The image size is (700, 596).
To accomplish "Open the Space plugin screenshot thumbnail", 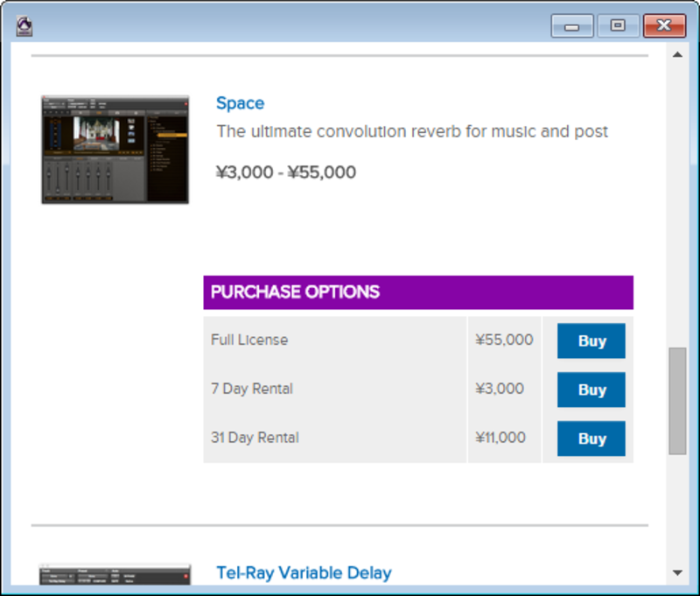I will (x=115, y=150).
